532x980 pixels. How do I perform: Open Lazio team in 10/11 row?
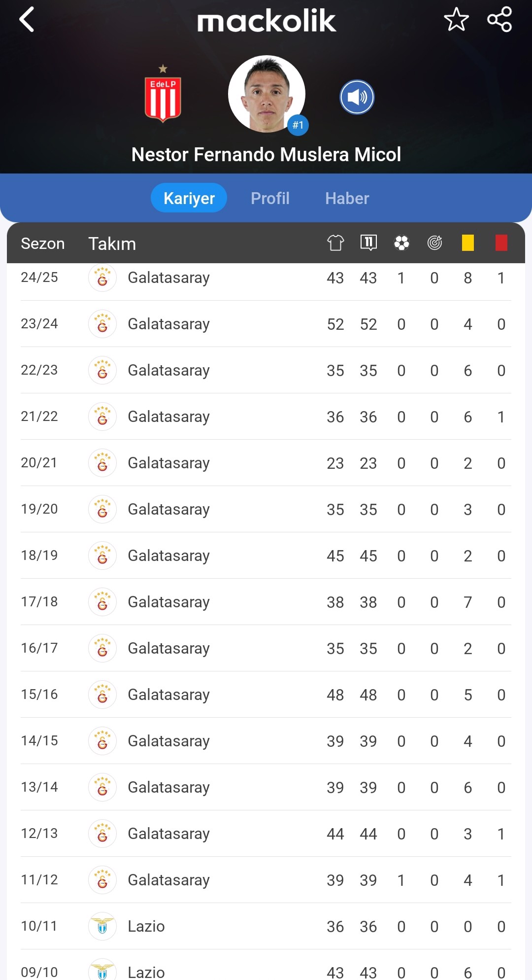coord(146,926)
